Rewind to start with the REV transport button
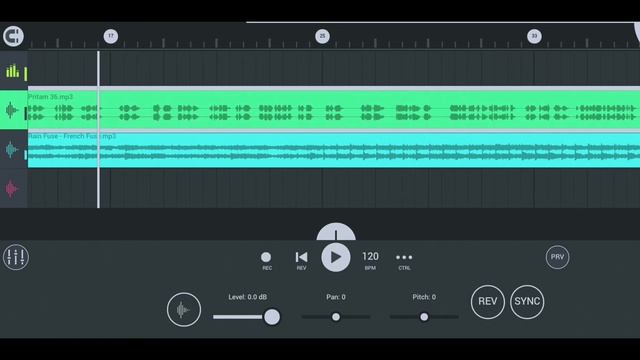This screenshot has height=360, width=640. click(x=301, y=260)
